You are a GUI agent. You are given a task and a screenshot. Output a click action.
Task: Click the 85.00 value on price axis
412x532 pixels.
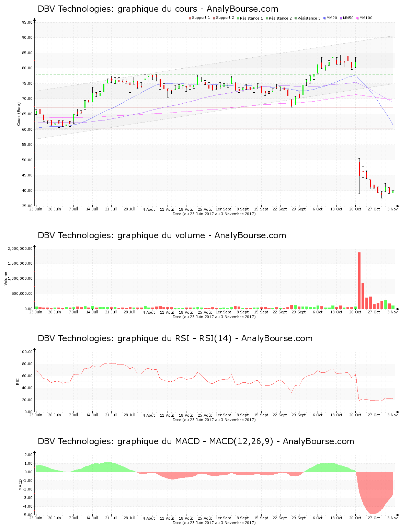point(27,53)
